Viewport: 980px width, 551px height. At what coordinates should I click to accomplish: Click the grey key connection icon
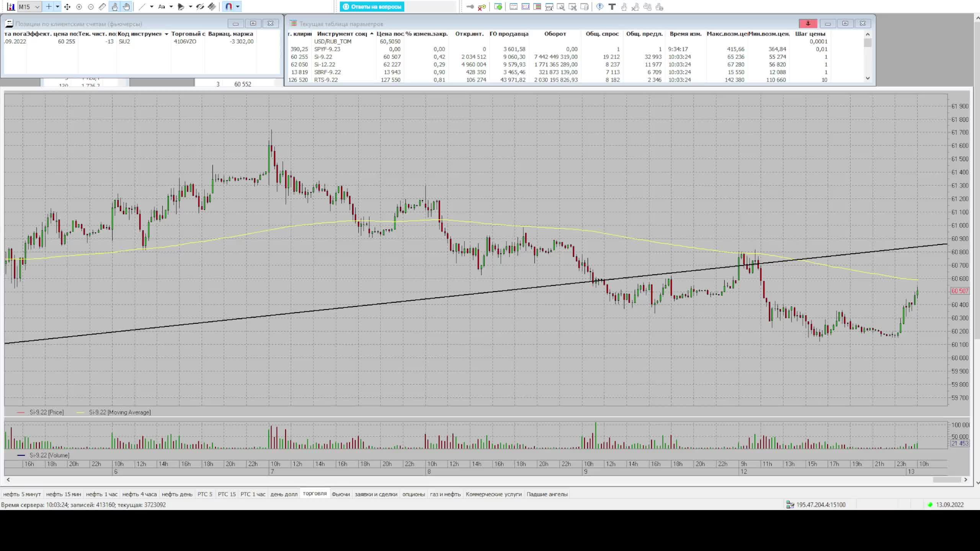pyautogui.click(x=470, y=7)
